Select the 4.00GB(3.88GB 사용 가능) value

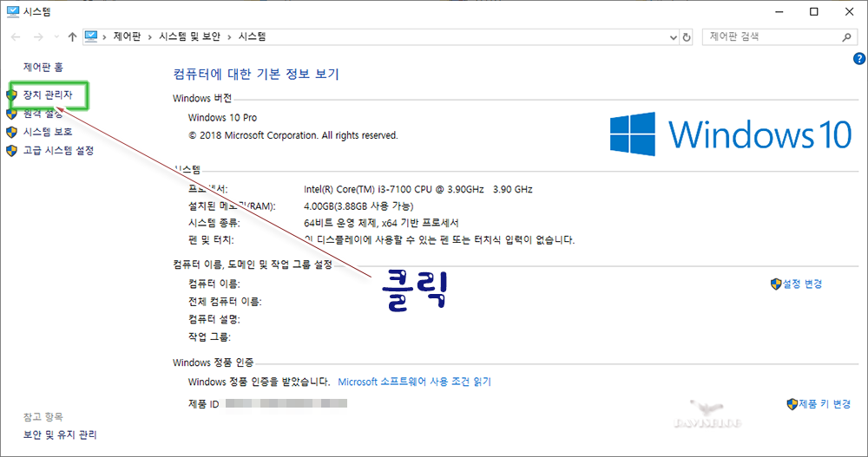click(358, 206)
